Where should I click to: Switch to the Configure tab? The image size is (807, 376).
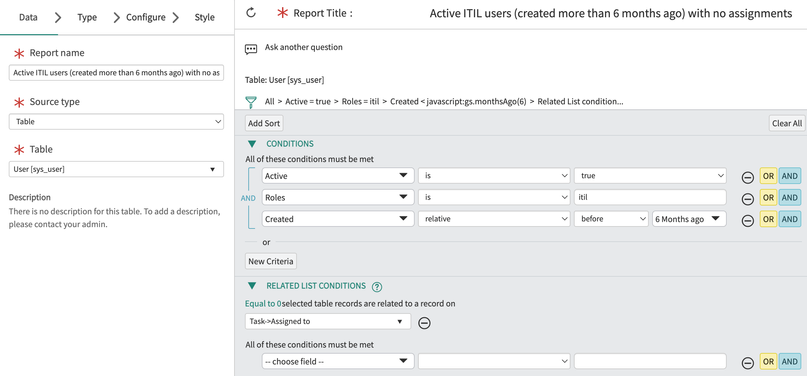click(146, 17)
